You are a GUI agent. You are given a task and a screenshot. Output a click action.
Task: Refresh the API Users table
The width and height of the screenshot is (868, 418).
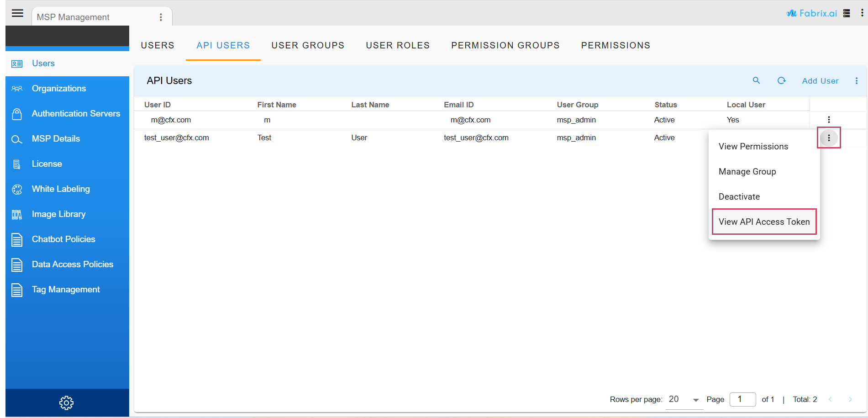782,80
